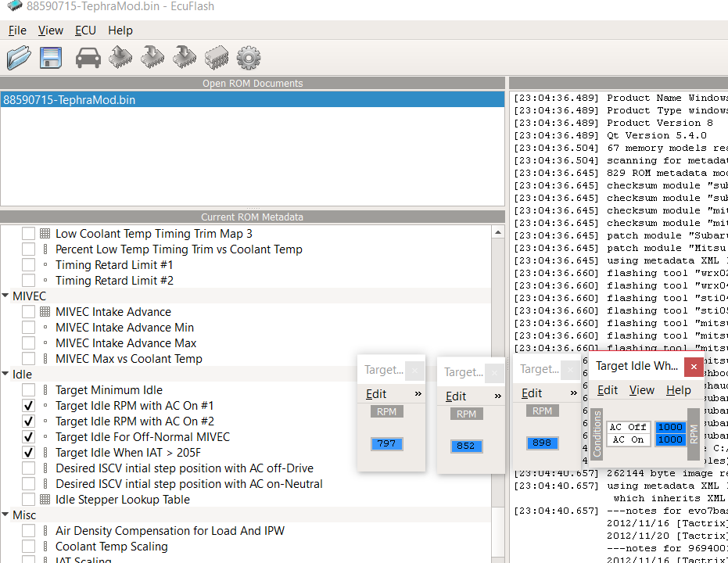Click the chip icon with the up arrow
Screen dimensions: 728x563
click(x=120, y=58)
